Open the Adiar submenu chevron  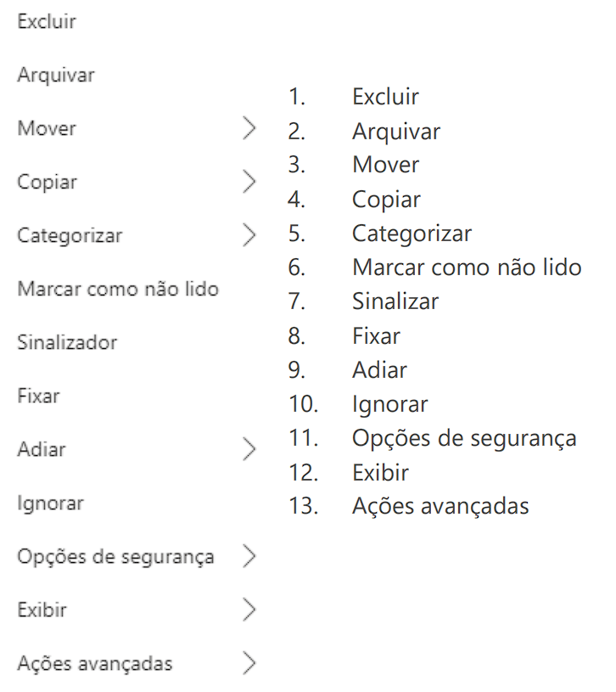[x=249, y=449]
